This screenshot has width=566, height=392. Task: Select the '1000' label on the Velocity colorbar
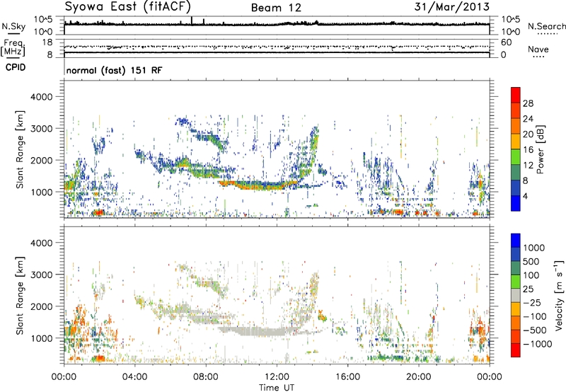point(534,248)
